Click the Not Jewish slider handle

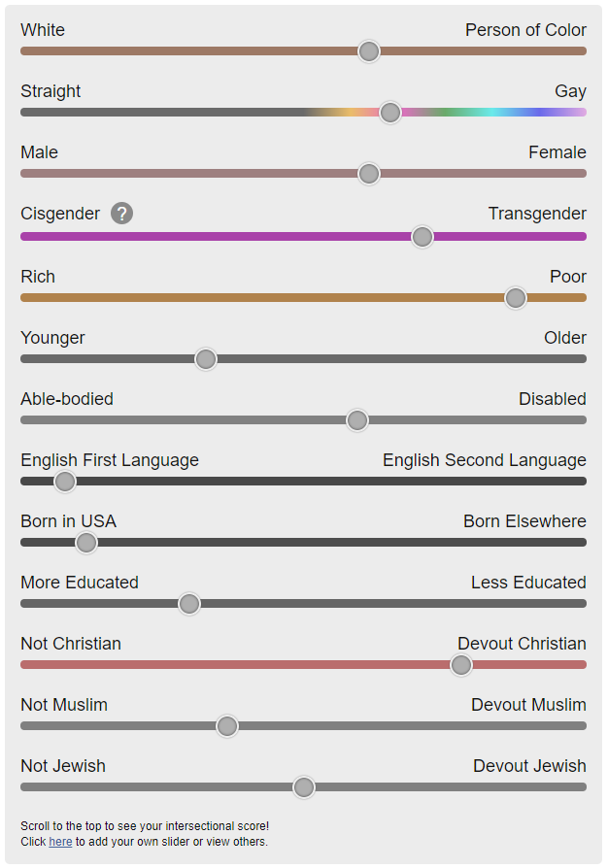[303, 787]
